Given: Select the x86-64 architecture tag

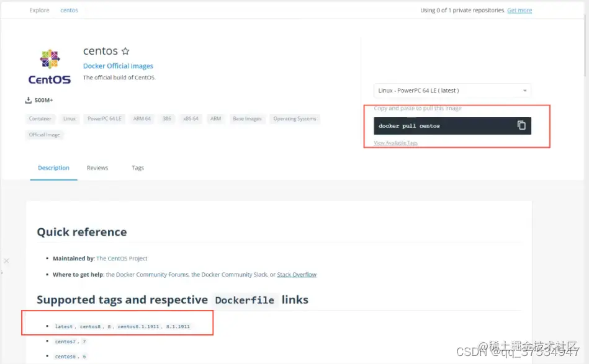Looking at the screenshot, I should tap(191, 118).
